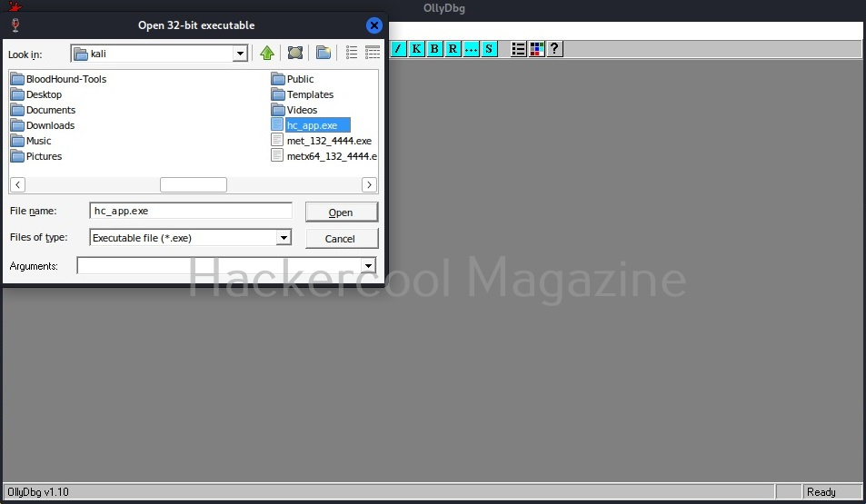This screenshot has height=504, width=866.
Task: Select the Documents folder
Action: [x=43, y=110]
